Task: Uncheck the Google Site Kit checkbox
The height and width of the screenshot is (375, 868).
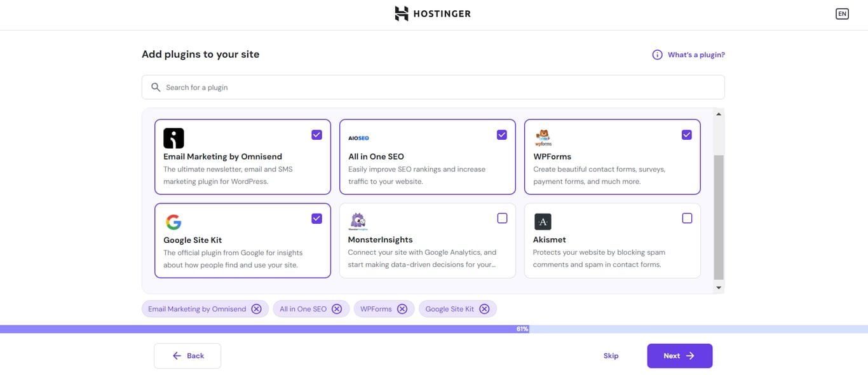Action: click(x=316, y=217)
